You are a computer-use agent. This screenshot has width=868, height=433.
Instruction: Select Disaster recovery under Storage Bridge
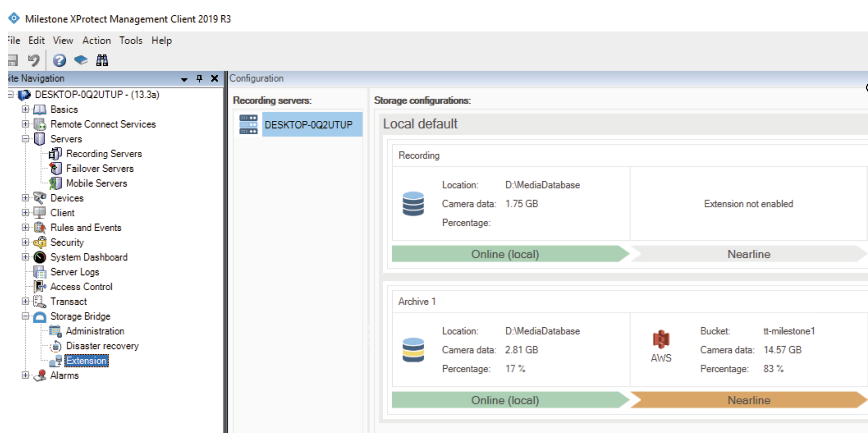pyautogui.click(x=103, y=346)
